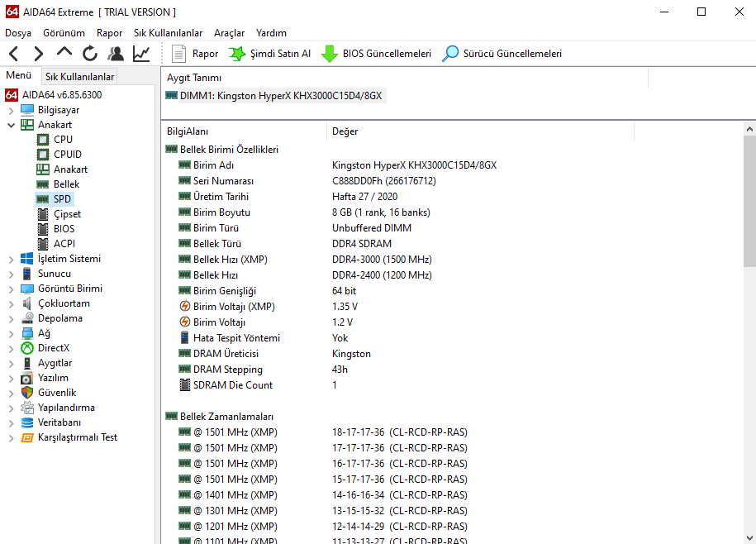Open the user favorites person icon
The height and width of the screenshot is (544, 756).
click(x=115, y=54)
